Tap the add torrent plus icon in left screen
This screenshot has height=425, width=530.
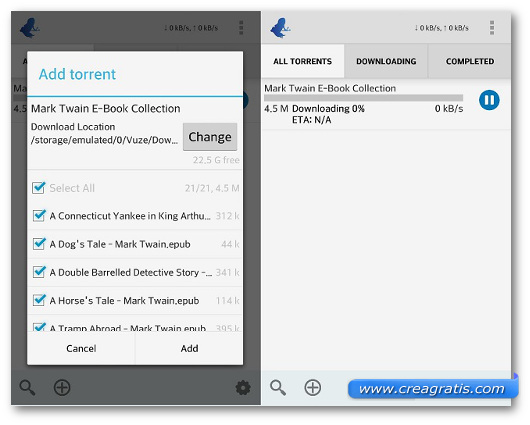[x=62, y=387]
